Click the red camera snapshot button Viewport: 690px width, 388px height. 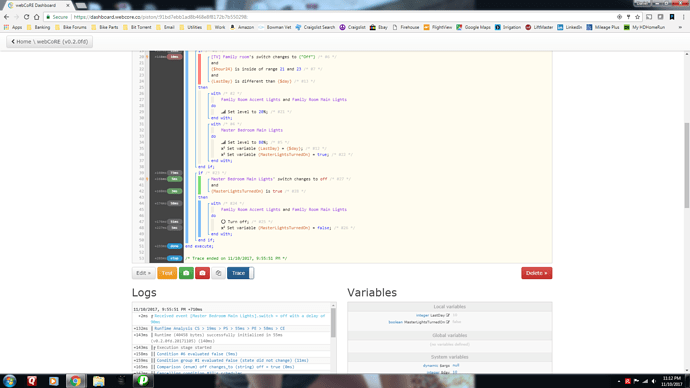coord(202,273)
